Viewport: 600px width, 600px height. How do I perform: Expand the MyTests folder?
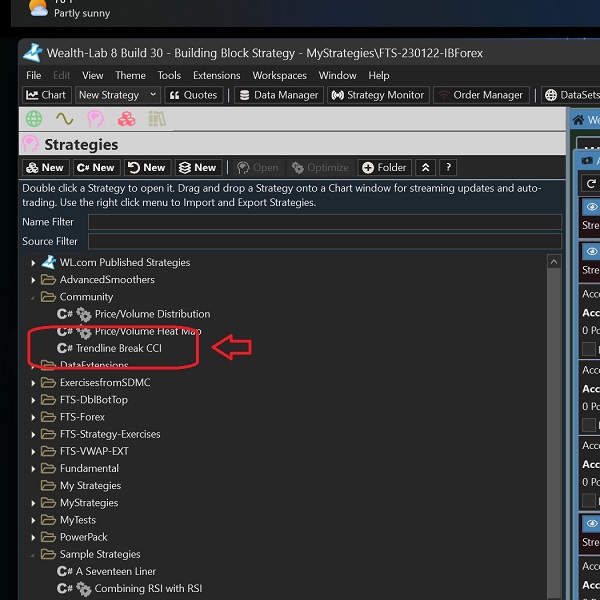click(33, 520)
